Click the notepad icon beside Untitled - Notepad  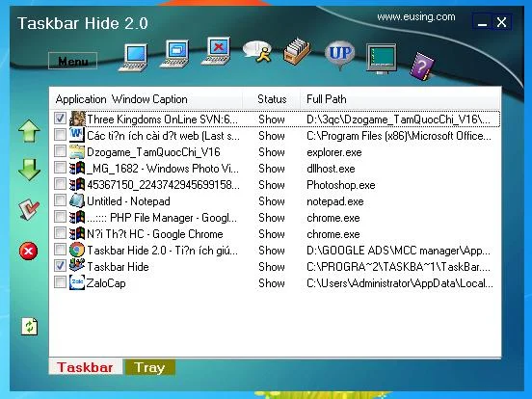point(77,200)
